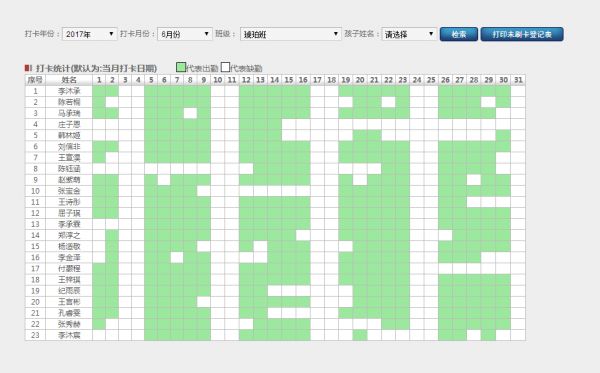Click day 24 column header
This screenshot has height=373, width=600.
pyautogui.click(x=417, y=80)
